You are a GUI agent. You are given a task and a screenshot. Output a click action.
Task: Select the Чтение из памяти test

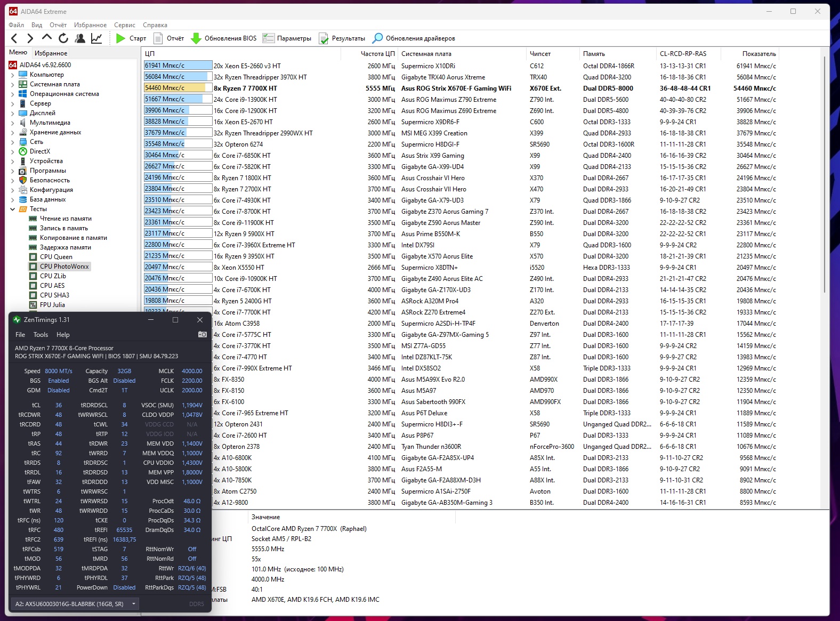point(66,219)
